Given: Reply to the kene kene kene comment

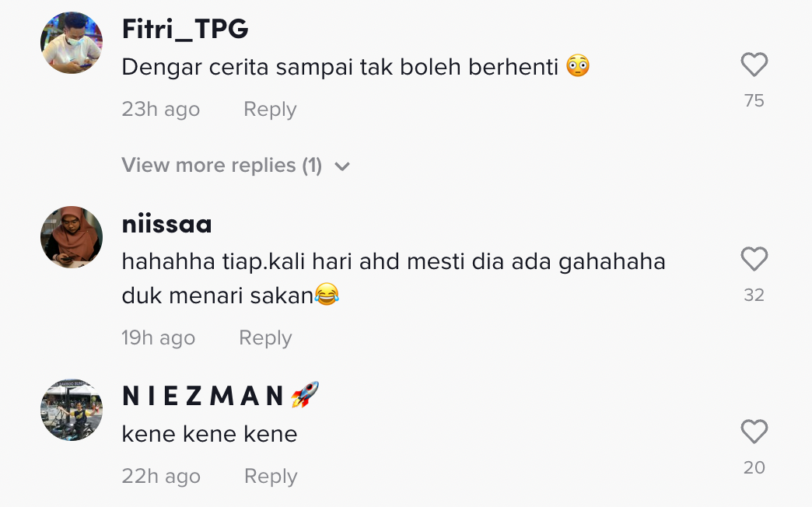Looking at the screenshot, I should click(x=271, y=476).
